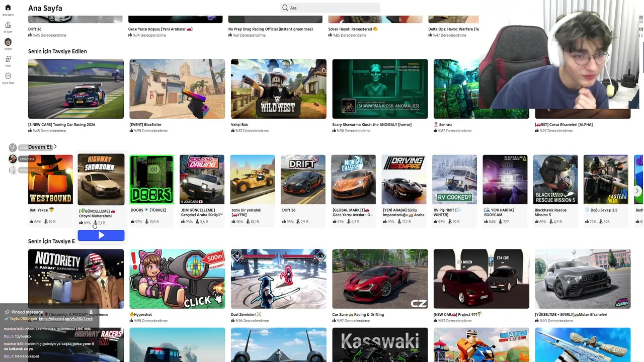The height and width of the screenshot is (362, 644).
Task: Open the DOORS [TÜRKÇE] game tile
Action: (151, 179)
